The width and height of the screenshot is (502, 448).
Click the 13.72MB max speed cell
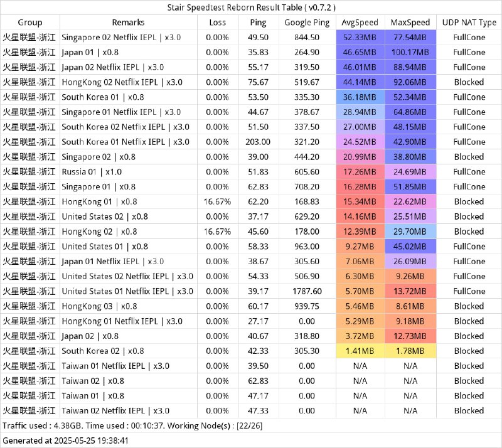(410, 291)
